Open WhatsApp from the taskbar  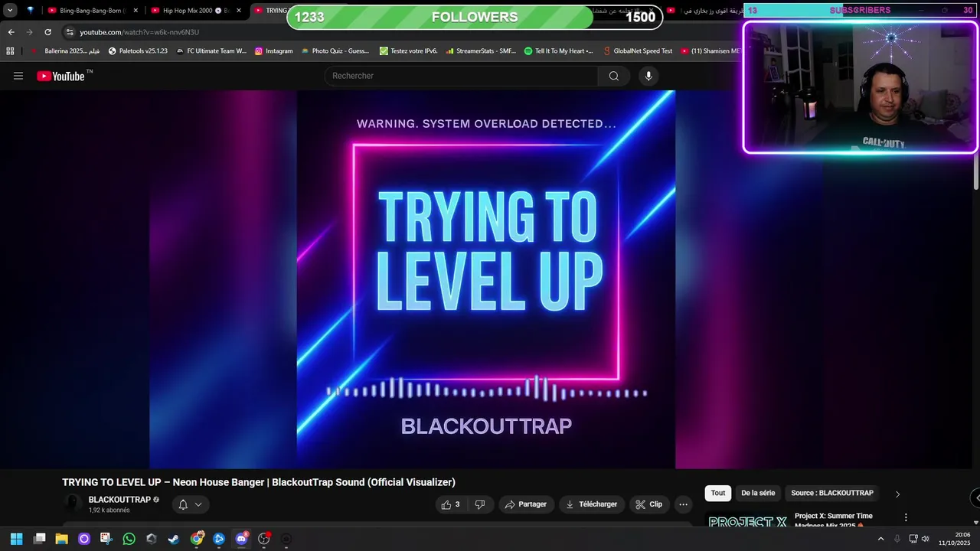tap(129, 539)
